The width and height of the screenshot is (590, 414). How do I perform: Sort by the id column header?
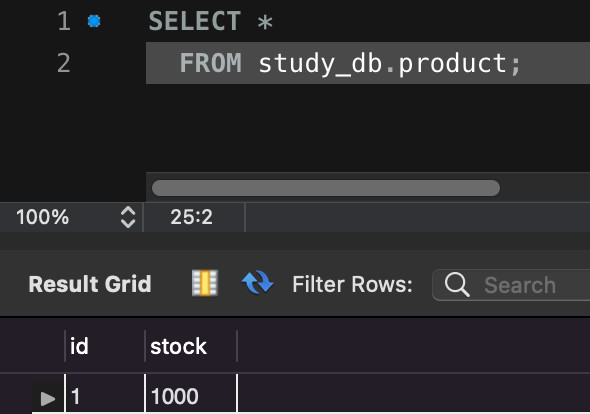105,346
